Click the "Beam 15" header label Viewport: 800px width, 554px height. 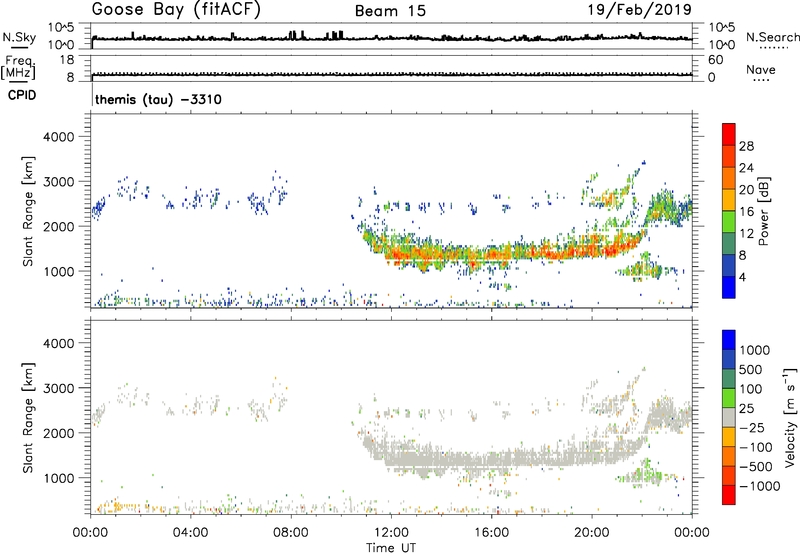[x=390, y=11]
